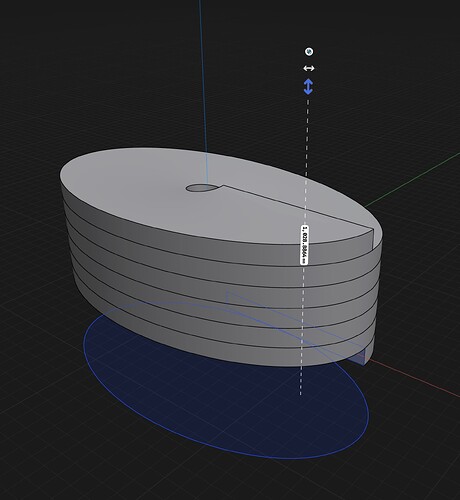The height and width of the screenshot is (500, 460).
Task: Select the small circular hole on top
Action: [x=202, y=188]
